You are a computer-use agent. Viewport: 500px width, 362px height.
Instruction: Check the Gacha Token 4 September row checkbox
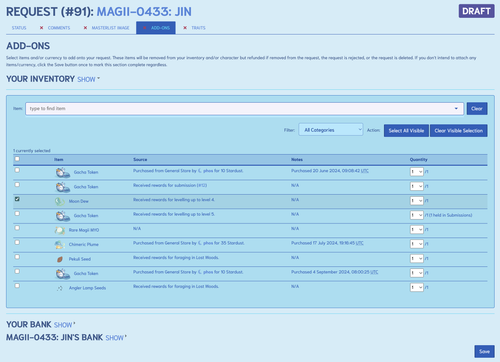tap(17, 271)
